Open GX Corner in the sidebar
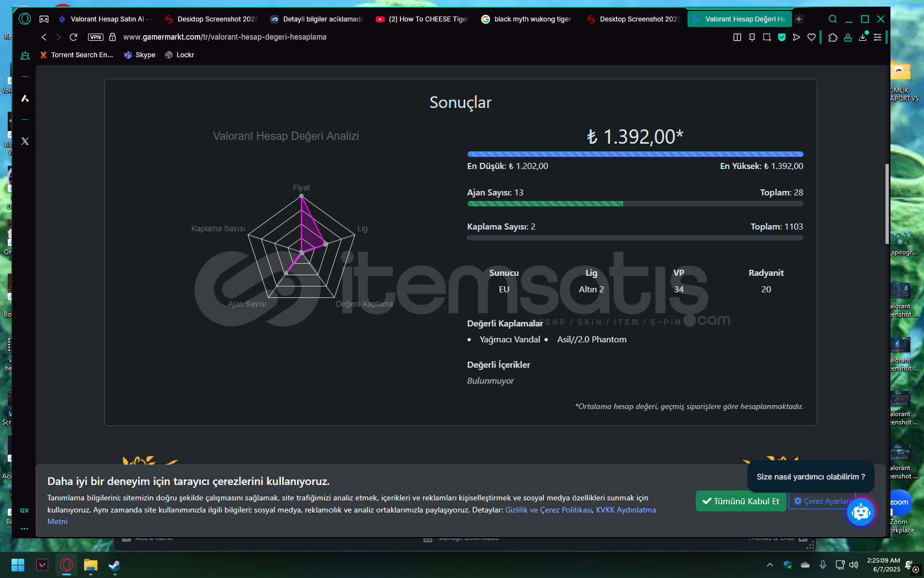924x578 pixels. coord(25,55)
